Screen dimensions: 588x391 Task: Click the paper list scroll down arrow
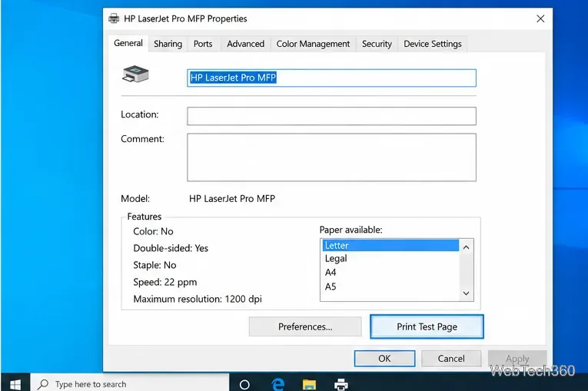pyautogui.click(x=466, y=293)
